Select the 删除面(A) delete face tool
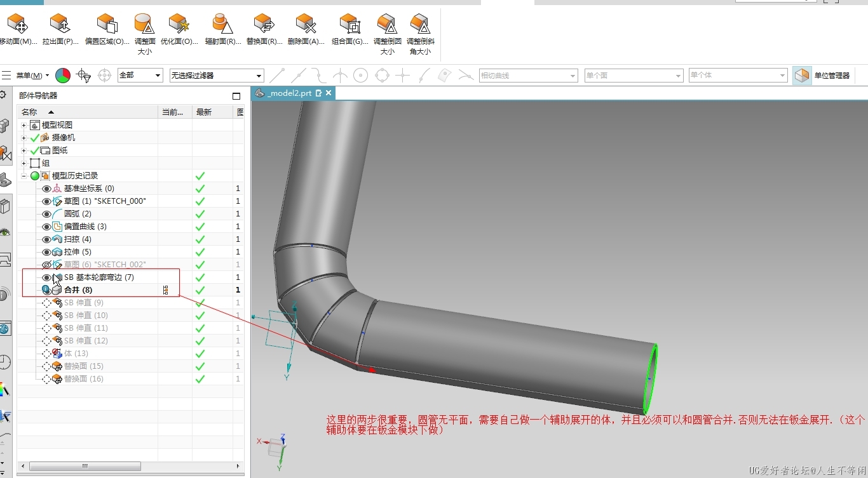The height and width of the screenshot is (478, 868). 306,29
